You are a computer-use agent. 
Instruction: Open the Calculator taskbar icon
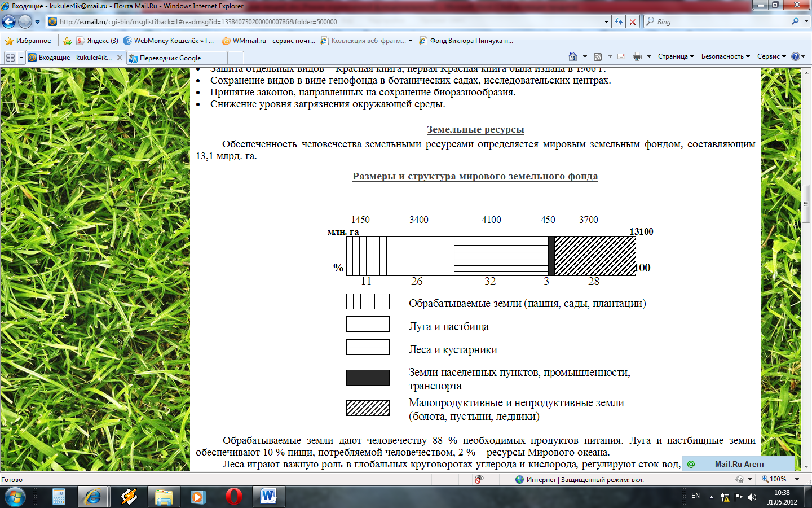[59, 497]
